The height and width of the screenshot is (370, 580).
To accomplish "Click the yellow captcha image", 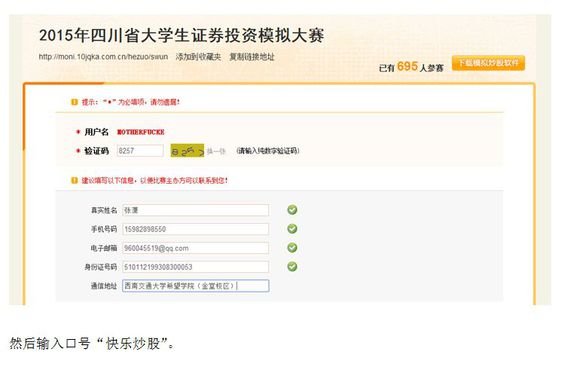I will (x=187, y=151).
